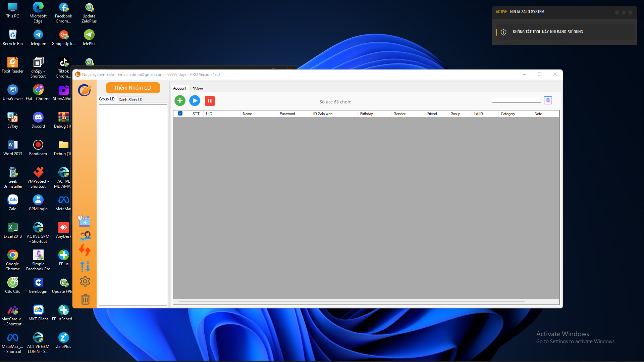644x362 pixels.
Task: Select the Microsoft Edge desktop shortcut
Action: point(38,13)
